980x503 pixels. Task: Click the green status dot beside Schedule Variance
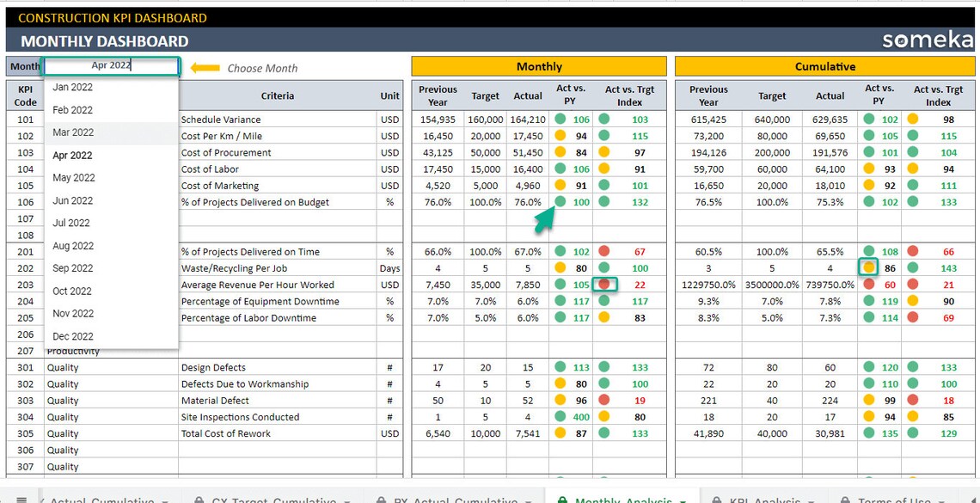pyautogui.click(x=560, y=121)
